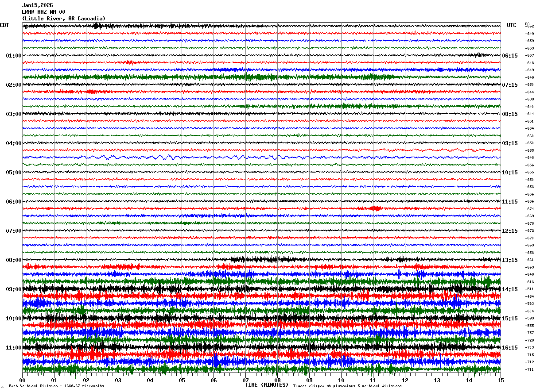536x392 pixels.
Task: Click the DC offset value -639
Action: pyautogui.click(x=529, y=99)
